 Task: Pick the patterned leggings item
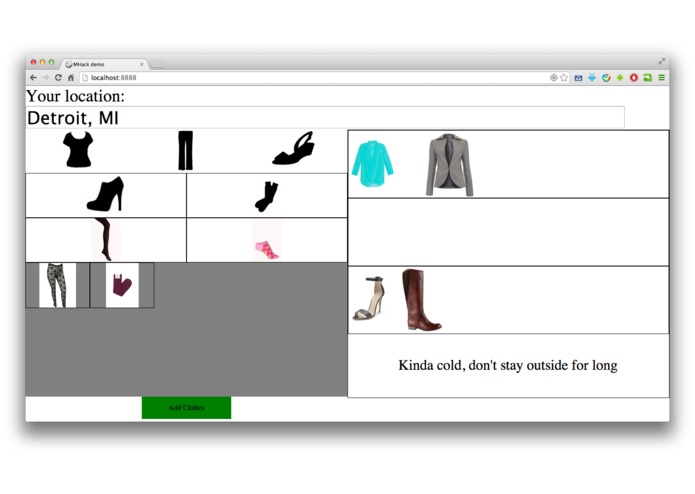(x=57, y=285)
